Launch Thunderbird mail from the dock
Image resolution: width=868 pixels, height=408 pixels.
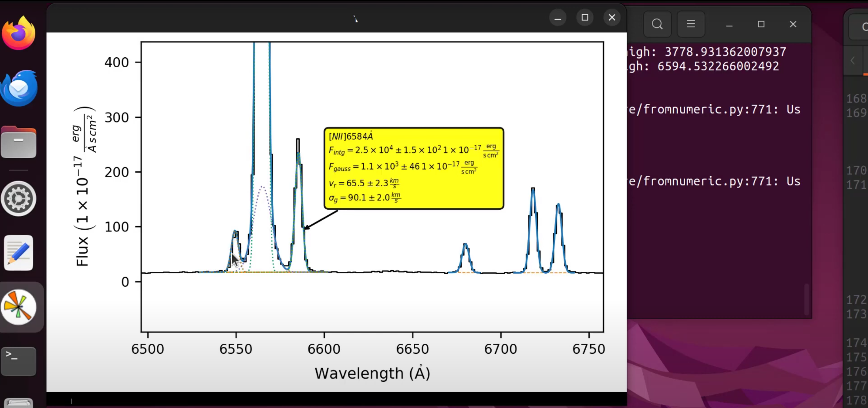pyautogui.click(x=19, y=88)
